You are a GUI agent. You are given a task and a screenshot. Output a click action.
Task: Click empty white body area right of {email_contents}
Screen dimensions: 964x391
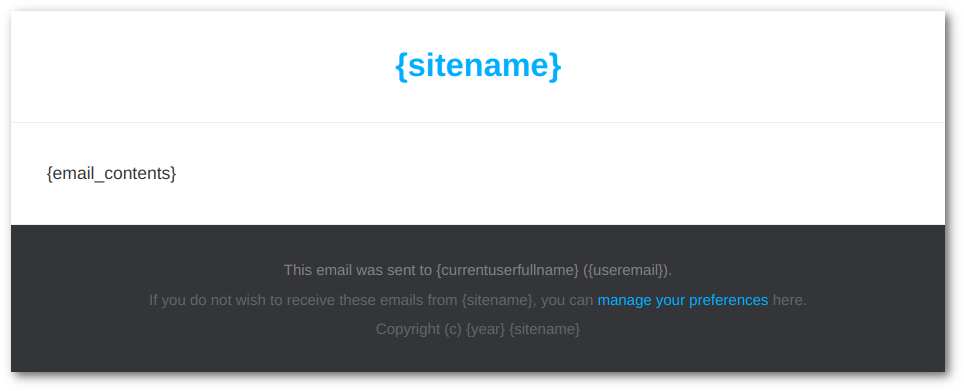pyautogui.click(x=553, y=174)
